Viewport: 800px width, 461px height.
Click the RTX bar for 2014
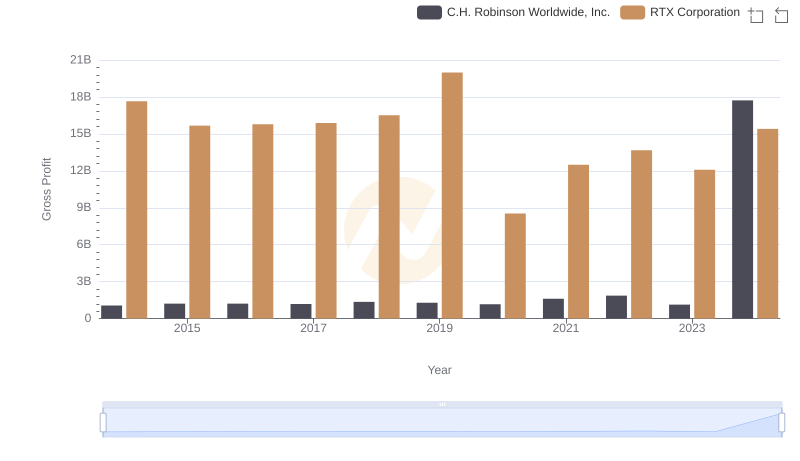click(137, 210)
